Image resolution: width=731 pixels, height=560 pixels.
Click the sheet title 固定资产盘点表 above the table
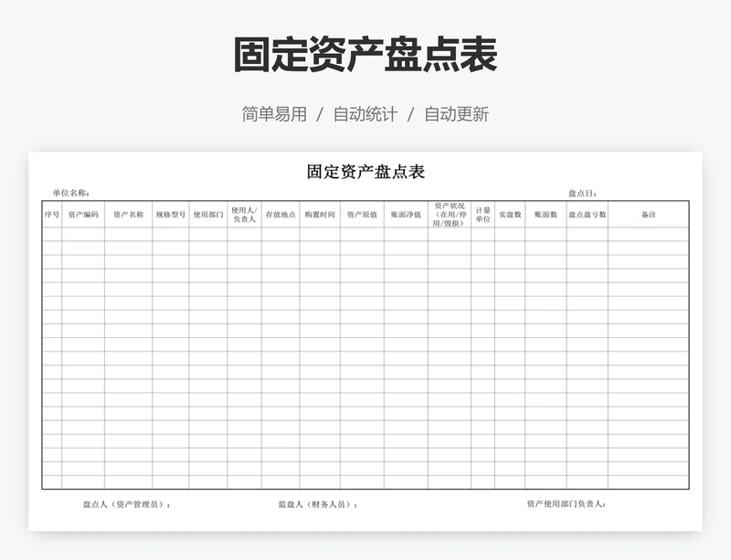[365, 172]
